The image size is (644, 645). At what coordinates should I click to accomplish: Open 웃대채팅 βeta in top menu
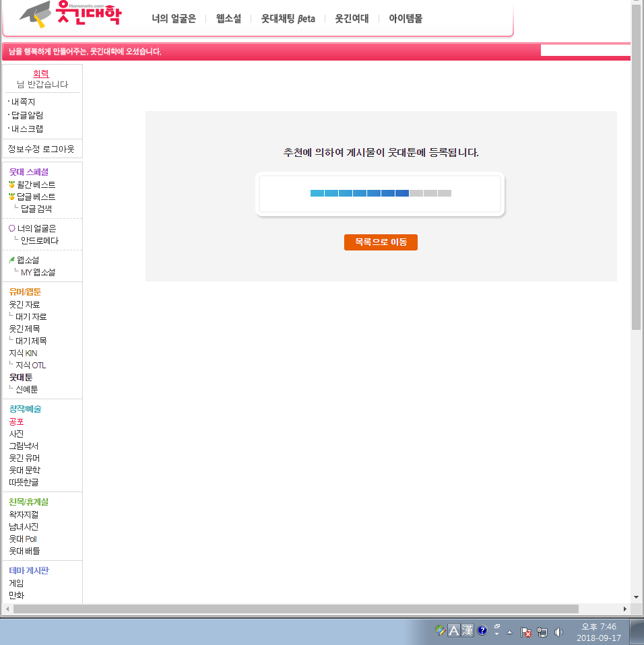click(x=288, y=18)
